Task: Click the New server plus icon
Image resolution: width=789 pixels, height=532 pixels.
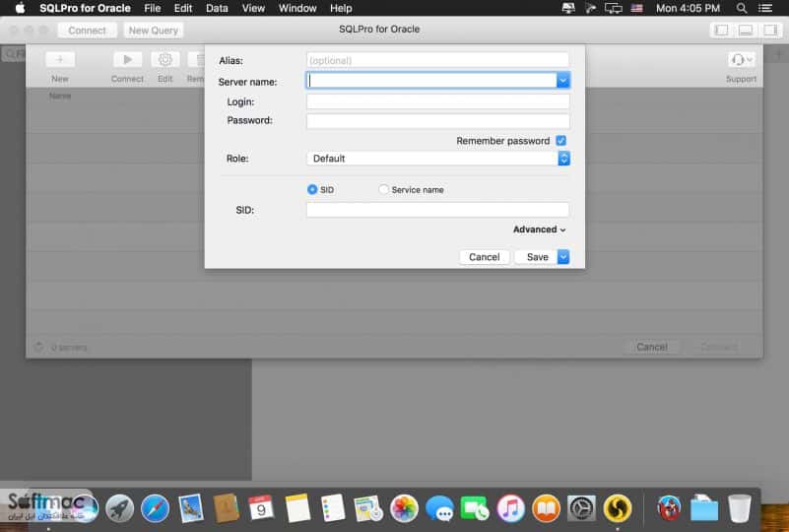Action: pos(60,59)
